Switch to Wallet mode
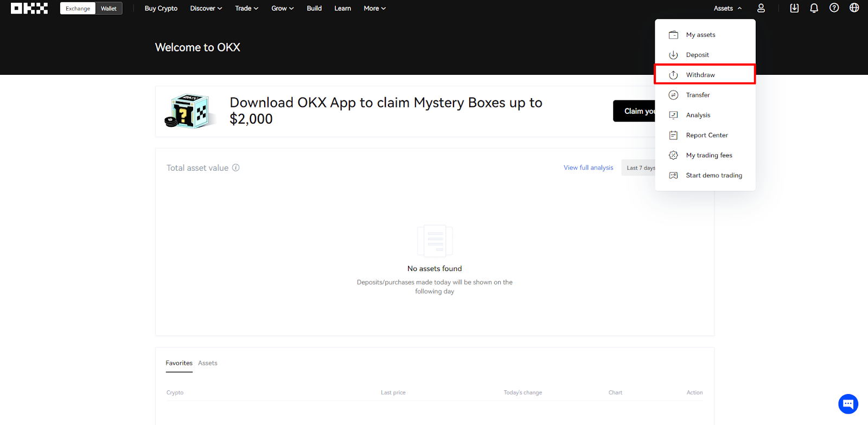Screen dimensions: 868x425 (108, 8)
